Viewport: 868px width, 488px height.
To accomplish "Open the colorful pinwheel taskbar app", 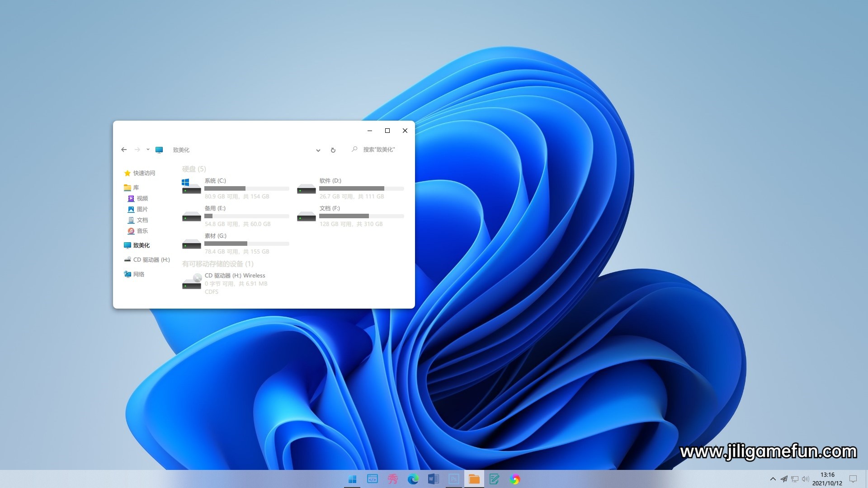I will pos(515,479).
